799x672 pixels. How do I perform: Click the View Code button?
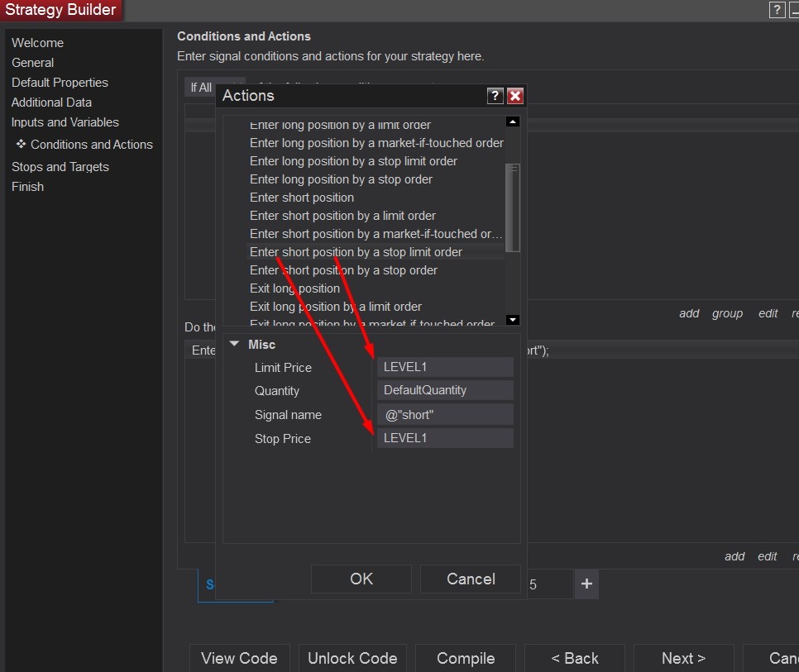(x=240, y=658)
